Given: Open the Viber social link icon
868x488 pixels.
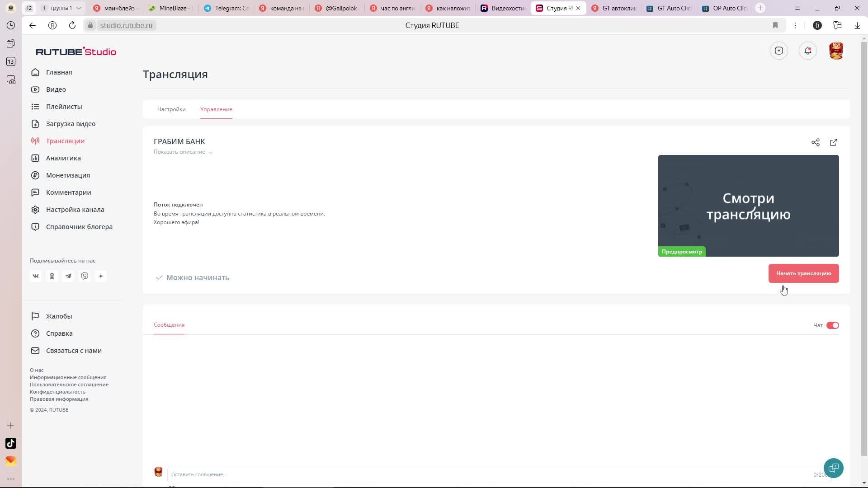Looking at the screenshot, I should point(85,276).
